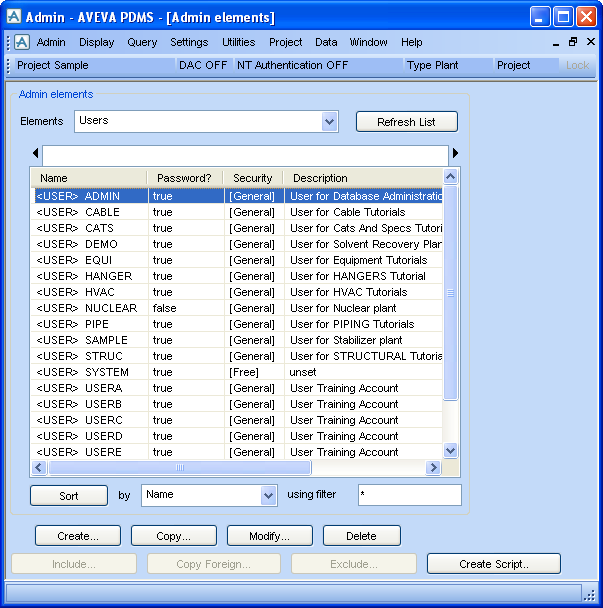
Task: Select the SYSTEM user row
Action: [x=237, y=372]
